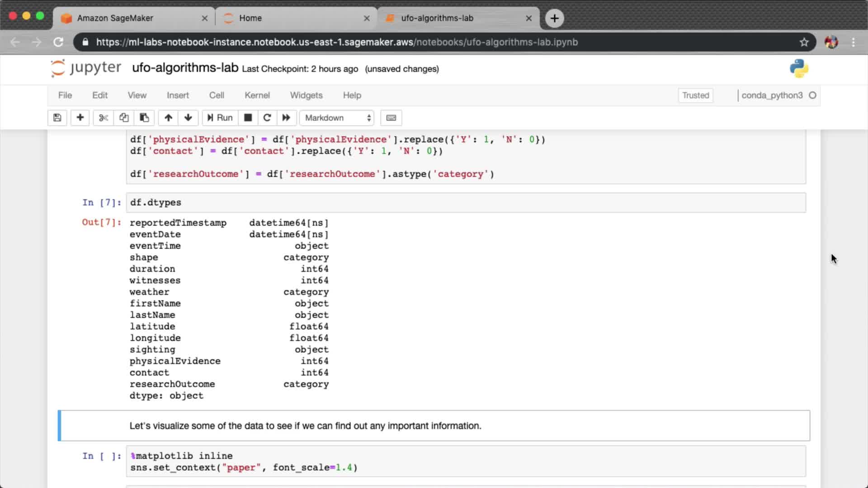Open the Cell menu

click(x=216, y=95)
